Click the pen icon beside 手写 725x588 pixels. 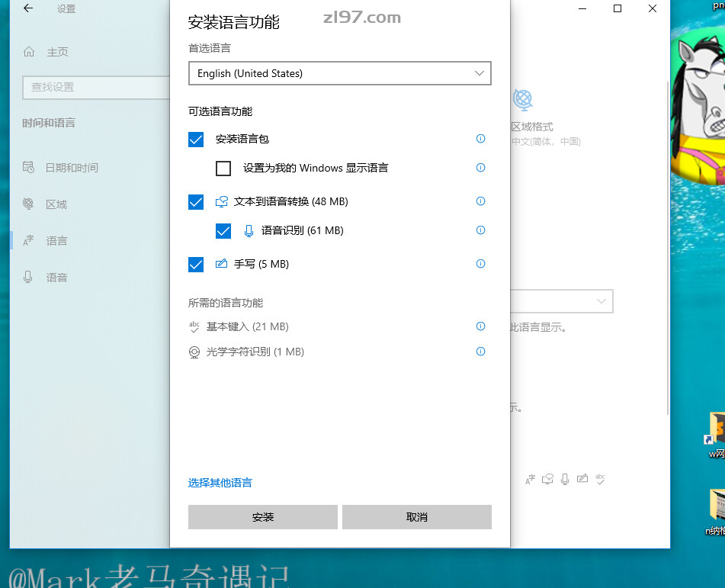222,264
